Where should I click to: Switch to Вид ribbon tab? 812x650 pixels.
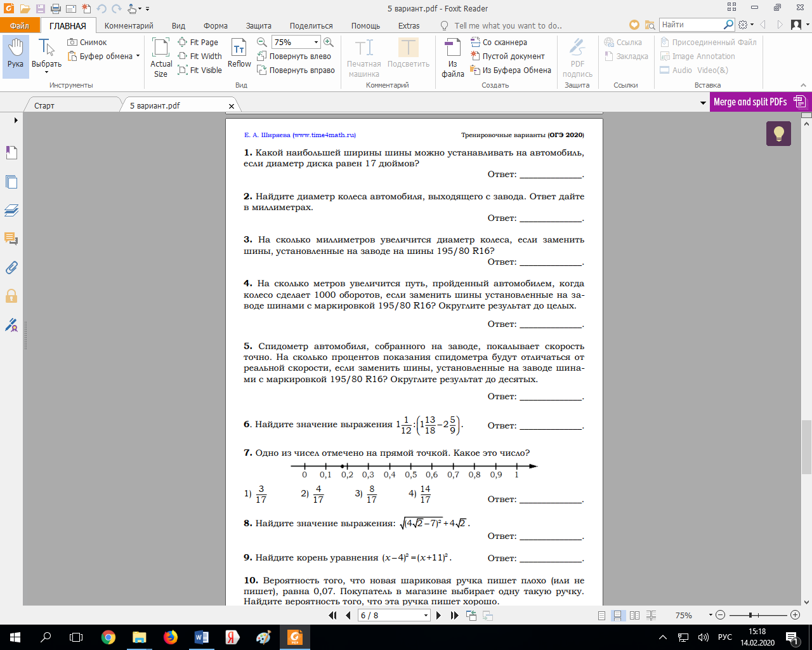pyautogui.click(x=178, y=25)
